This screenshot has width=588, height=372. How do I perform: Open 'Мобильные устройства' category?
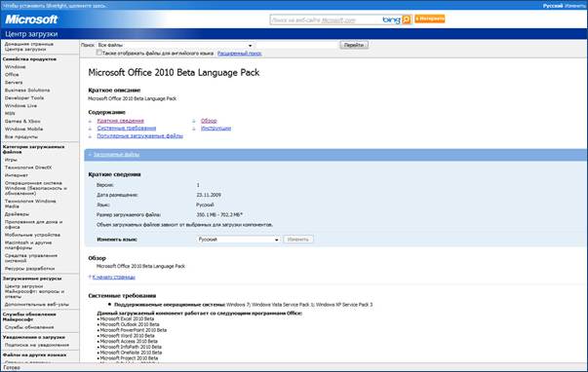pos(32,235)
